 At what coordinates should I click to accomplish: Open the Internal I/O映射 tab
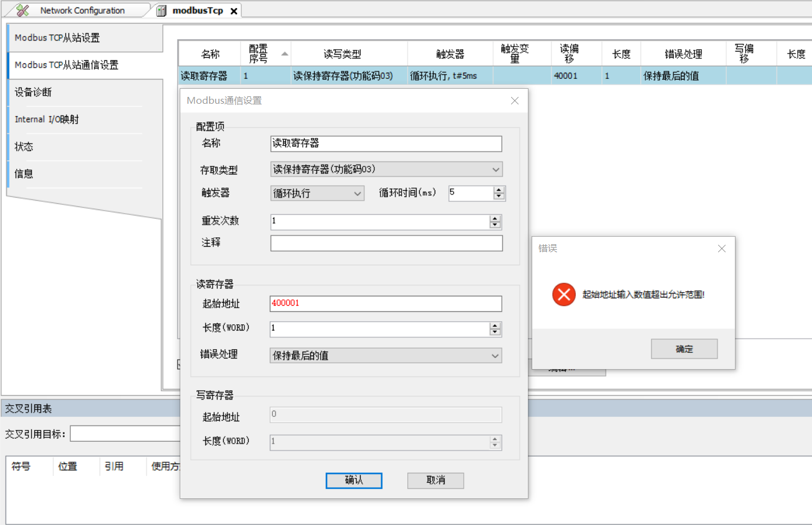point(47,119)
